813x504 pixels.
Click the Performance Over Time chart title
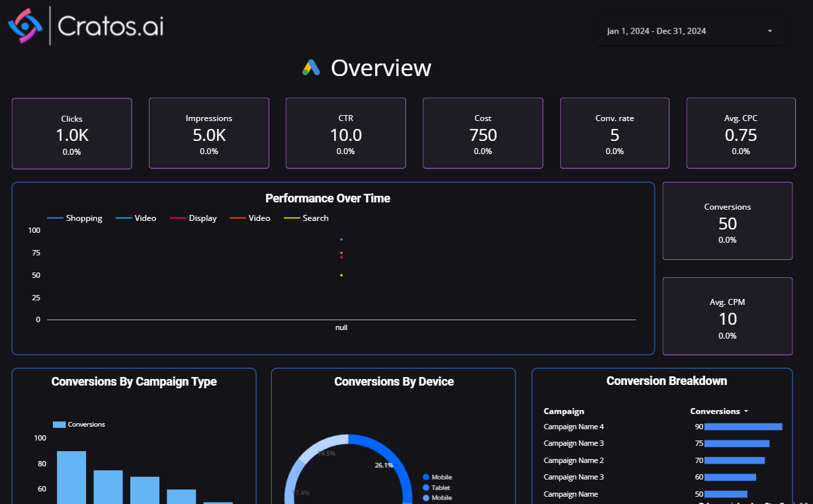pyautogui.click(x=327, y=198)
